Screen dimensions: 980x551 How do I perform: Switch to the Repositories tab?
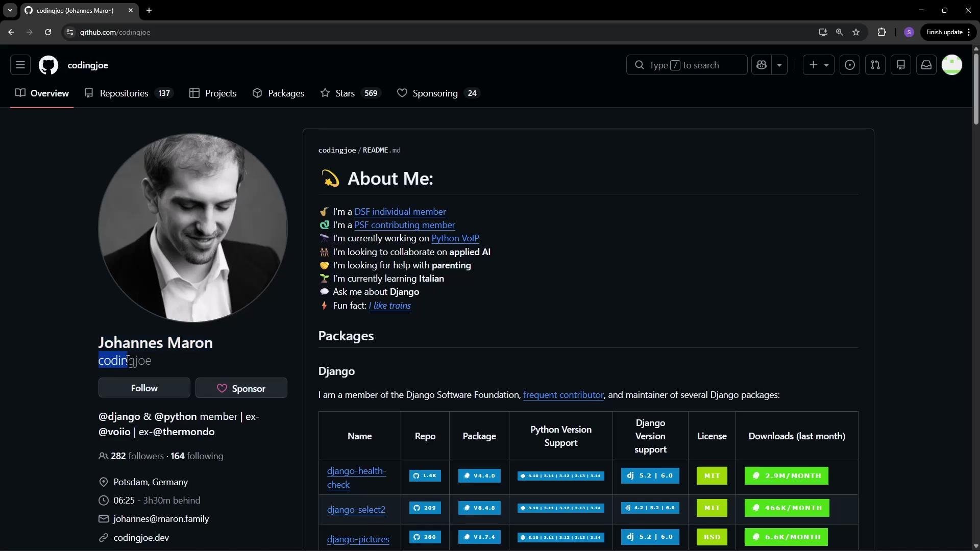click(x=129, y=93)
